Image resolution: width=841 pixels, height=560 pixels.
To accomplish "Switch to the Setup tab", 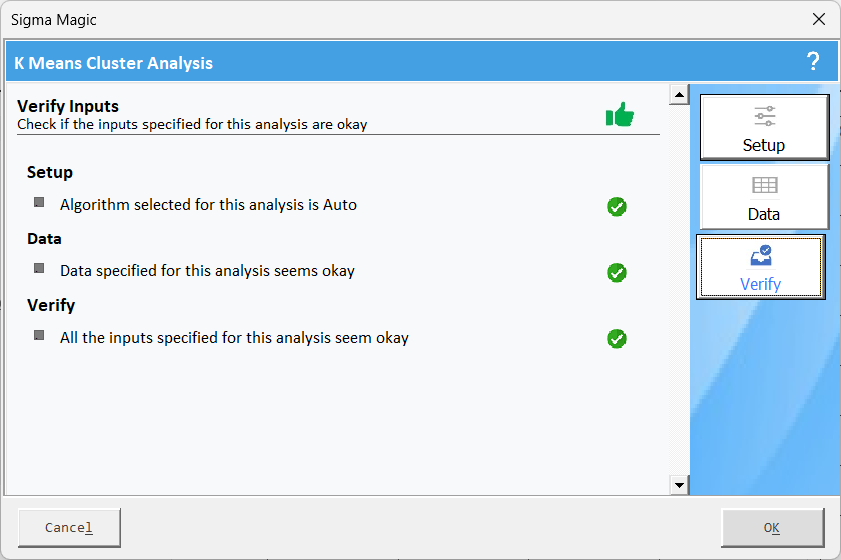I will [764, 128].
